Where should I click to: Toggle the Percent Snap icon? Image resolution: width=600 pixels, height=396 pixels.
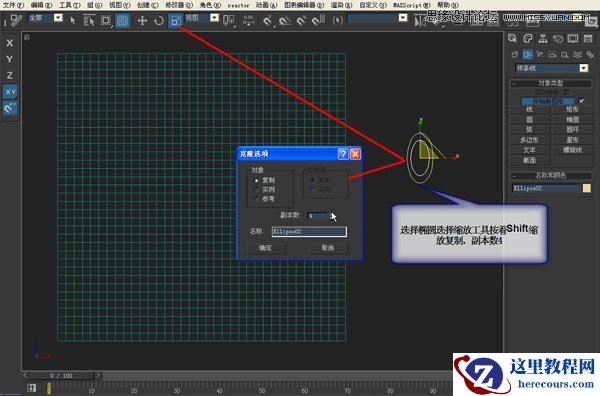tap(301, 21)
